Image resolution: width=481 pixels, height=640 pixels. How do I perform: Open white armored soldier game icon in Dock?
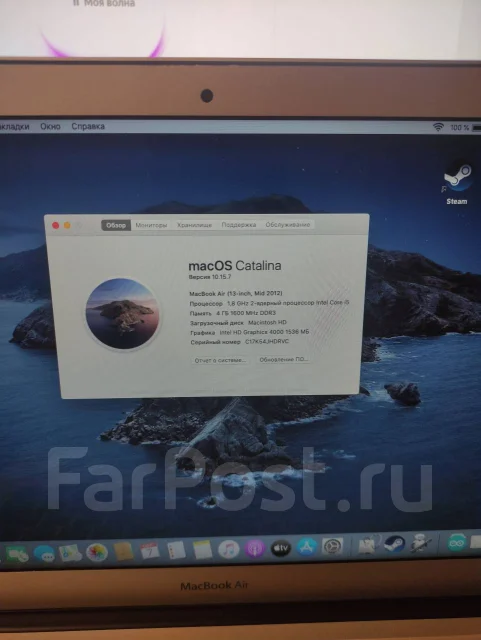point(420,544)
